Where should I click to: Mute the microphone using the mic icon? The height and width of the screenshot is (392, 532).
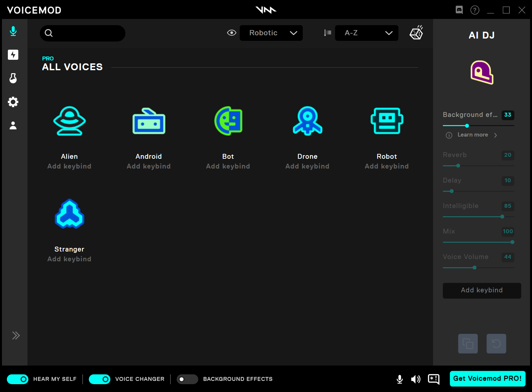point(399,379)
